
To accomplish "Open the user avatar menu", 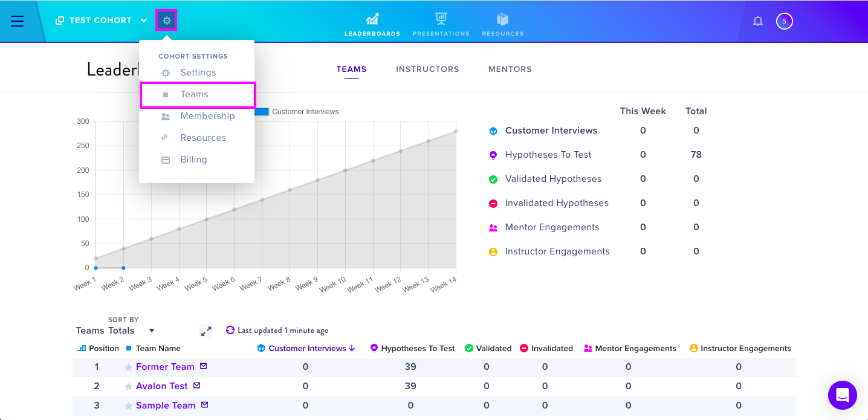I will pos(785,21).
